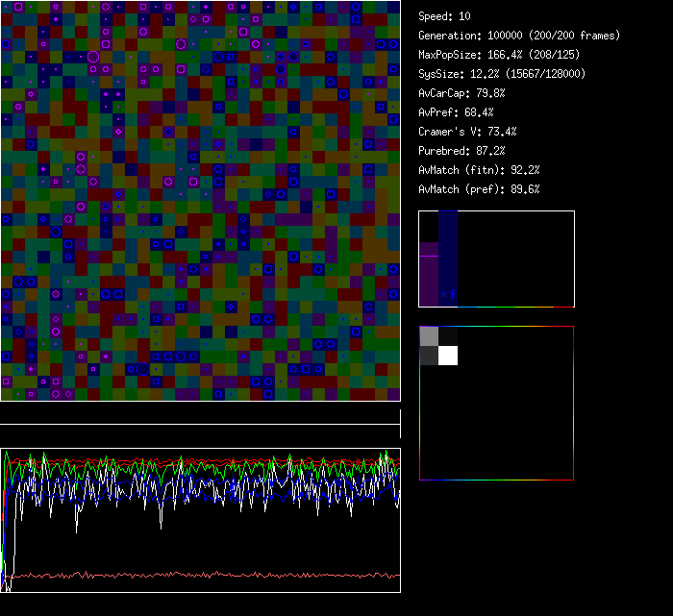Click the SysSize statistic line

[x=502, y=74]
